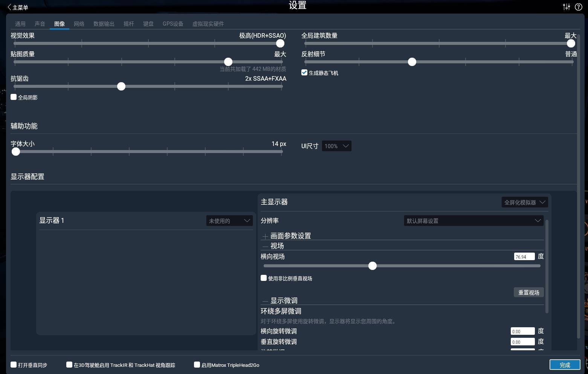Image resolution: width=588 pixels, height=374 pixels.
Task: Click the sliders settings icon top right
Action: [x=566, y=7]
